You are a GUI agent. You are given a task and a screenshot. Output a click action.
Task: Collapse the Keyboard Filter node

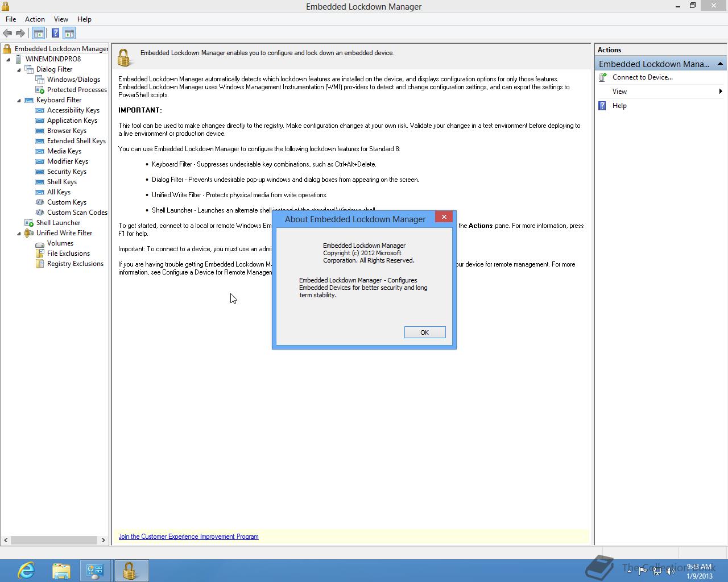coord(19,100)
